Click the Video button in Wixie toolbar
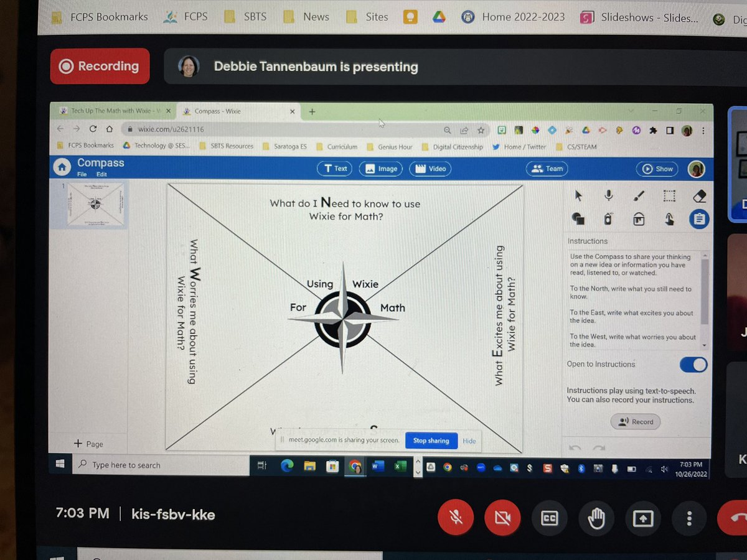747x560 pixels. click(x=430, y=169)
